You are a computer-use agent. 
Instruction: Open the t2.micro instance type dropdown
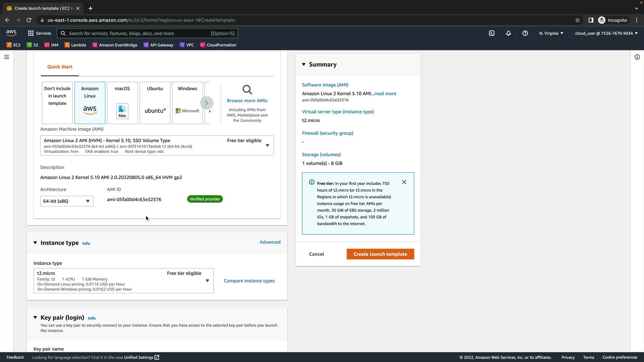click(123, 281)
